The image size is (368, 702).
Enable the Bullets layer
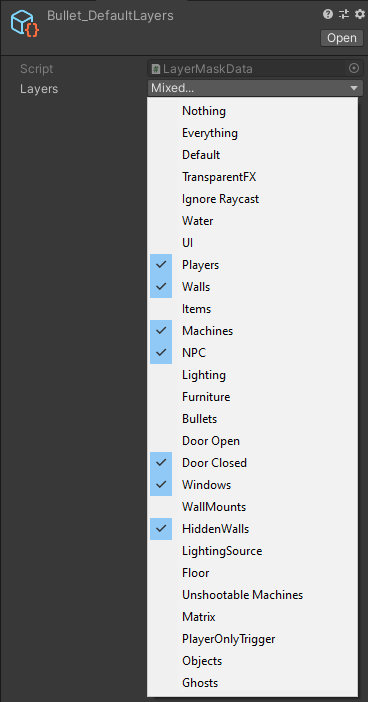click(253, 419)
